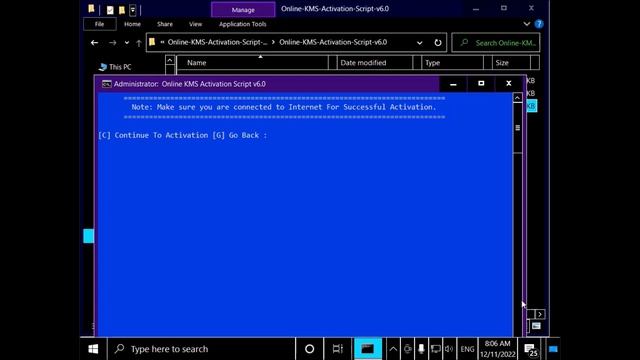Open volume speaker tray icon
The image size is (640, 360).
[449, 349]
